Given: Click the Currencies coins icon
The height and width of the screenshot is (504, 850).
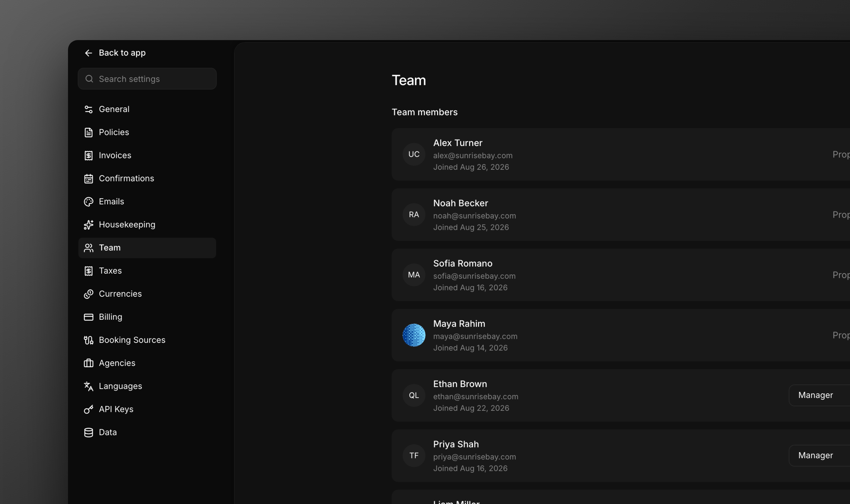Looking at the screenshot, I should 88,294.
